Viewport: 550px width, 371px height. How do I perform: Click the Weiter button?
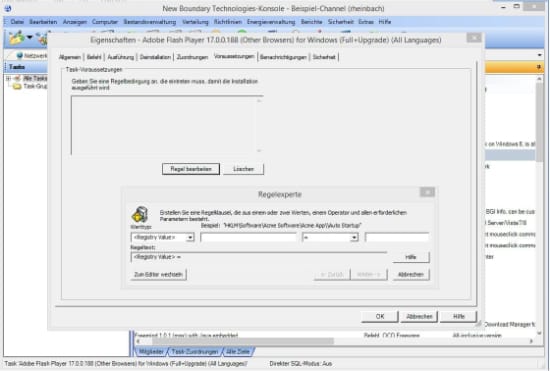pos(369,274)
